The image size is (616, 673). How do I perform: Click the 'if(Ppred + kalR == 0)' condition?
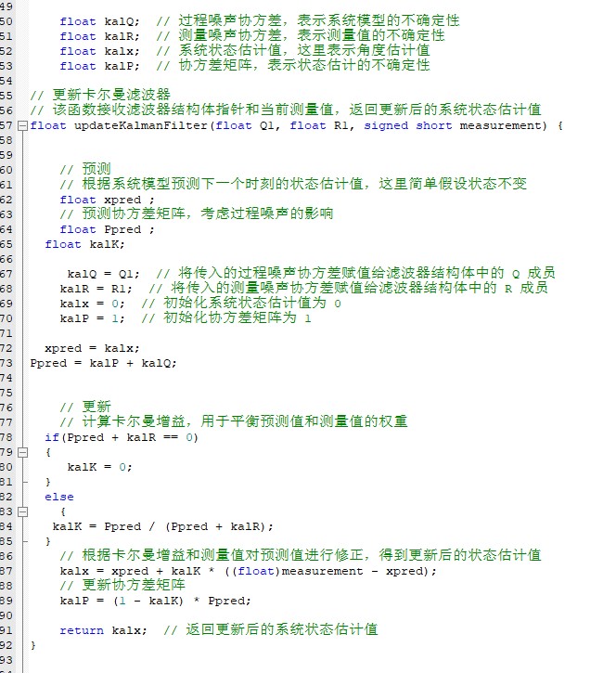click(x=122, y=437)
